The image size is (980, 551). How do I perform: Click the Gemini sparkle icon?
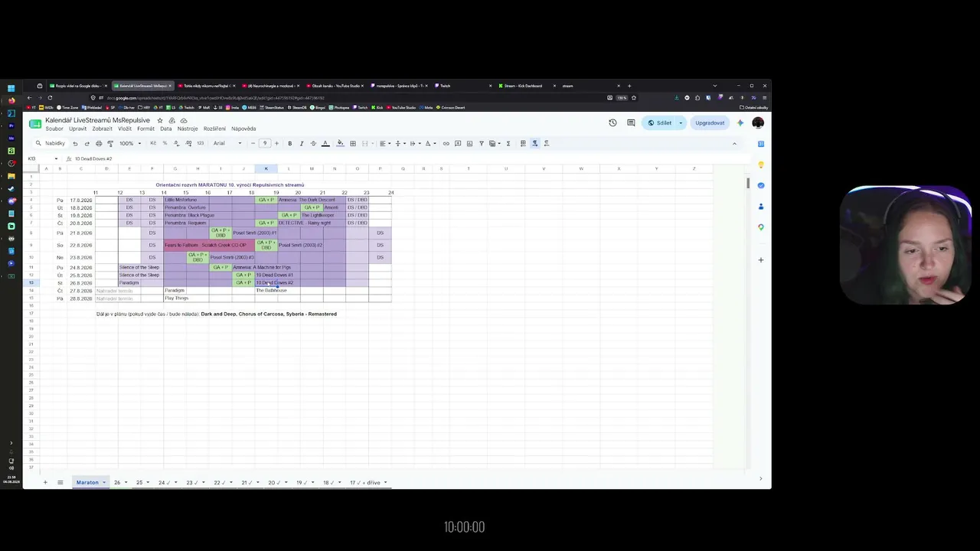tap(740, 122)
